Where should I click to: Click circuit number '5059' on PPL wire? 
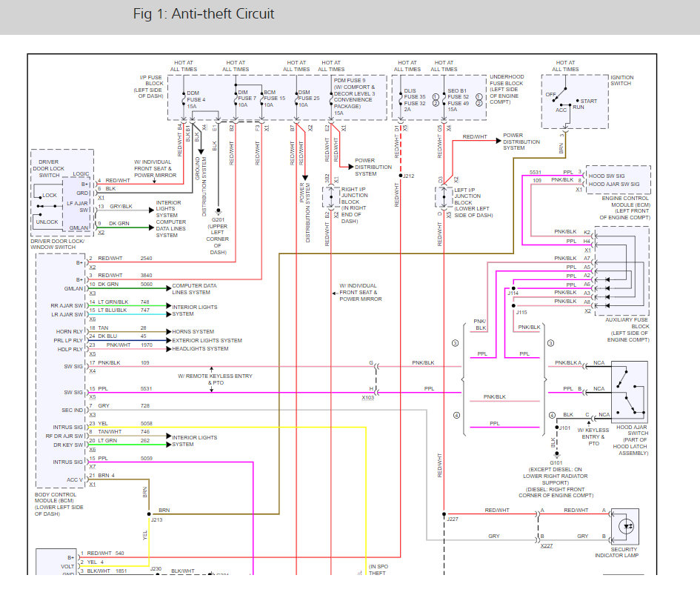tap(147, 458)
